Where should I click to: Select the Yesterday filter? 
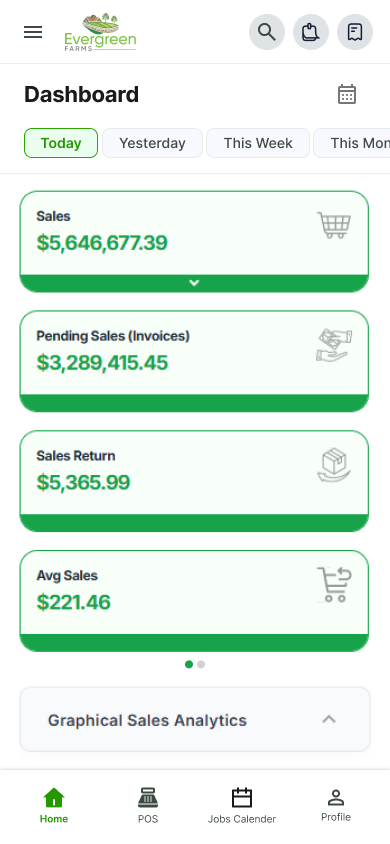coord(152,143)
